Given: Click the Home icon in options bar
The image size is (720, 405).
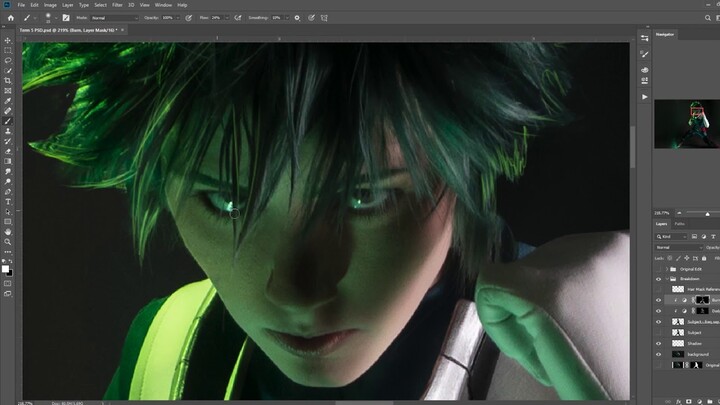Looking at the screenshot, I should [x=11, y=18].
